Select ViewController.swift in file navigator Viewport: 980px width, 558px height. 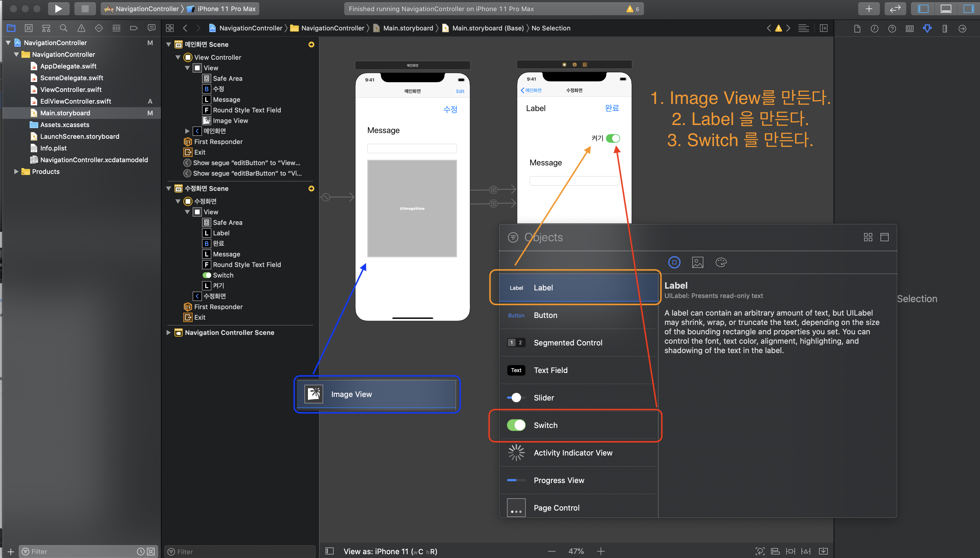coord(71,89)
